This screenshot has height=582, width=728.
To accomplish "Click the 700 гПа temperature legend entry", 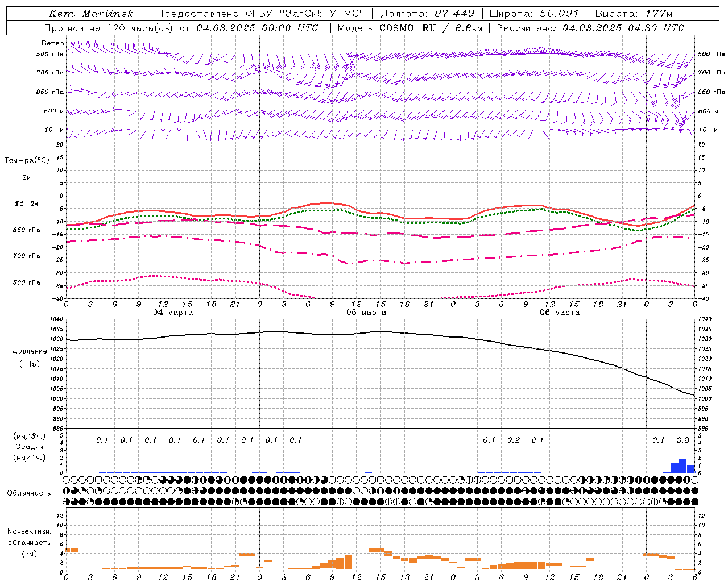I will (26, 256).
